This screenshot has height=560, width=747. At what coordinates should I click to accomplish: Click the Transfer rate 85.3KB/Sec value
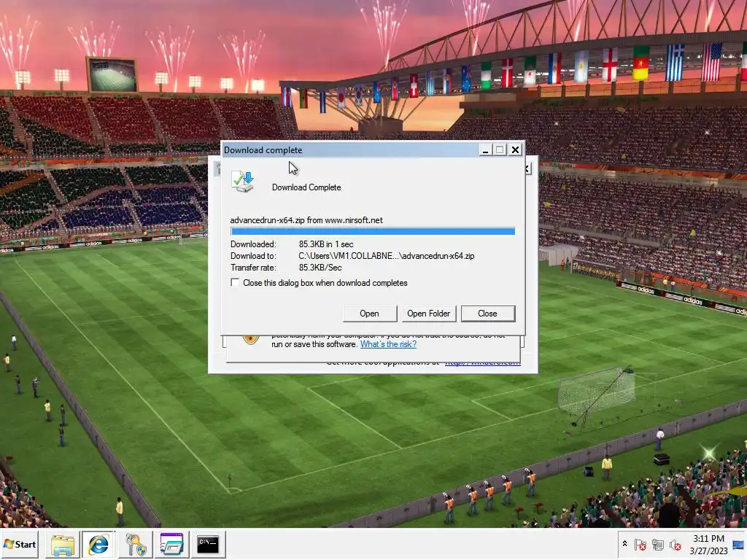320,268
